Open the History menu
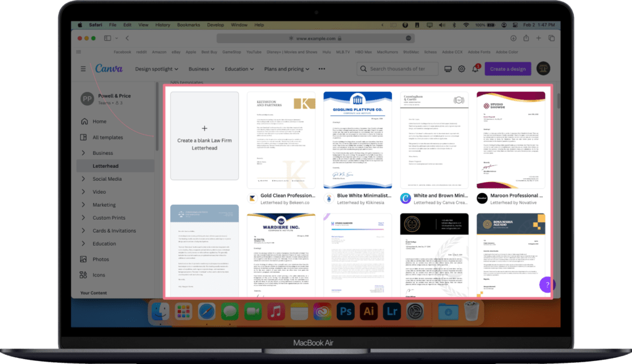 point(162,25)
